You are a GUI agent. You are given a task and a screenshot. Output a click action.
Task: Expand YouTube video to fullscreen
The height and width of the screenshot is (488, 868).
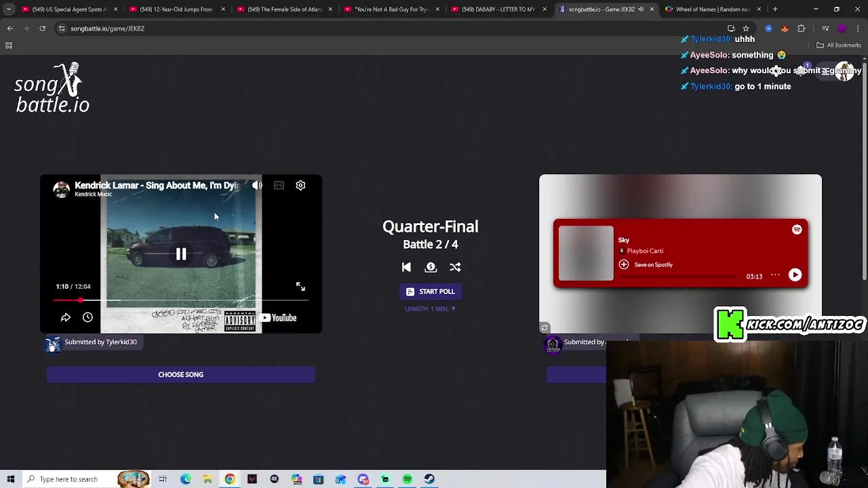(x=300, y=287)
